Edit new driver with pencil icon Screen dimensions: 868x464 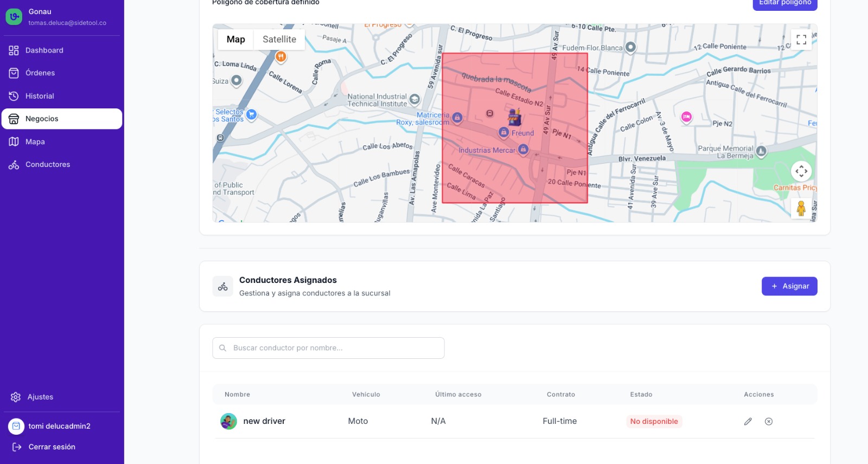pos(748,422)
